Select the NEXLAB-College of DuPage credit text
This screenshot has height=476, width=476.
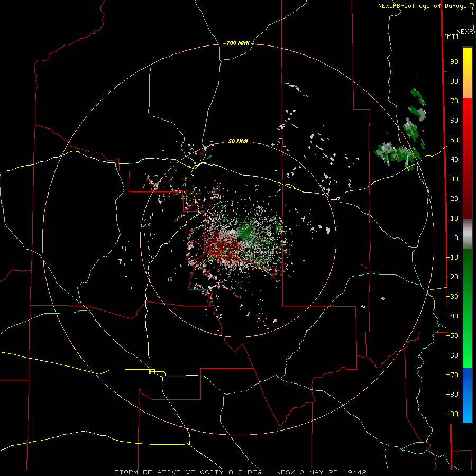coord(423,6)
